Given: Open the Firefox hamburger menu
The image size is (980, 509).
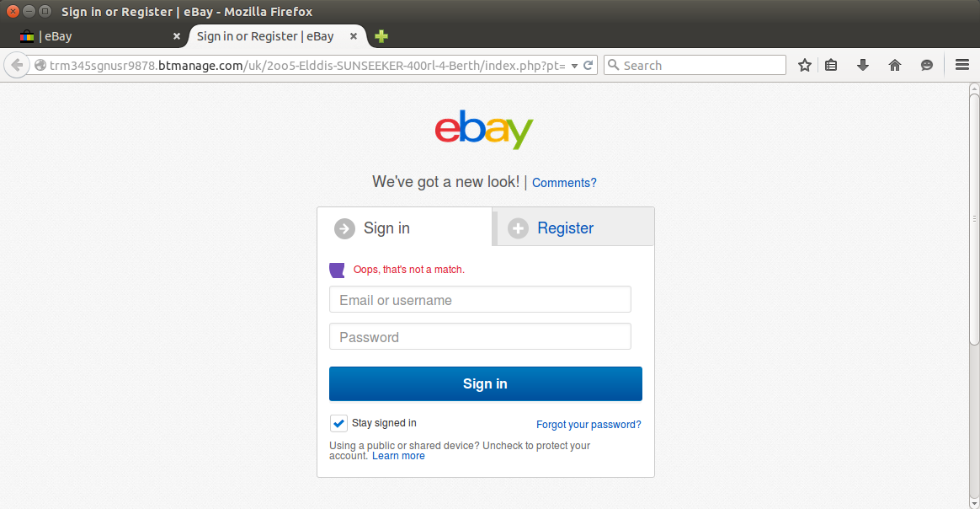Looking at the screenshot, I should pyautogui.click(x=961, y=65).
